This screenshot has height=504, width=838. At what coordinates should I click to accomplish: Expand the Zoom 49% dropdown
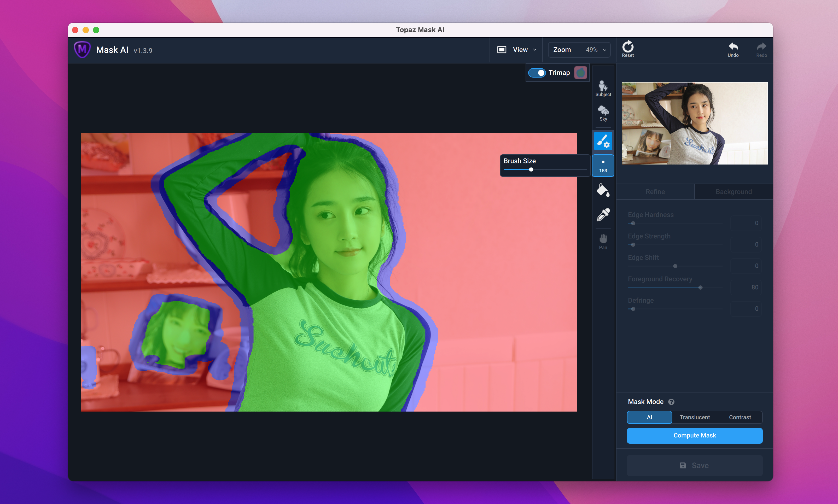tap(579, 50)
